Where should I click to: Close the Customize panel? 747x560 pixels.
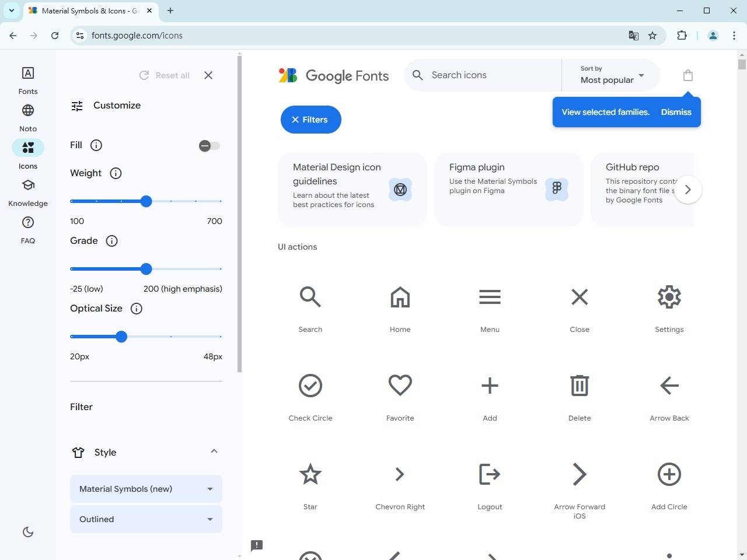point(208,75)
